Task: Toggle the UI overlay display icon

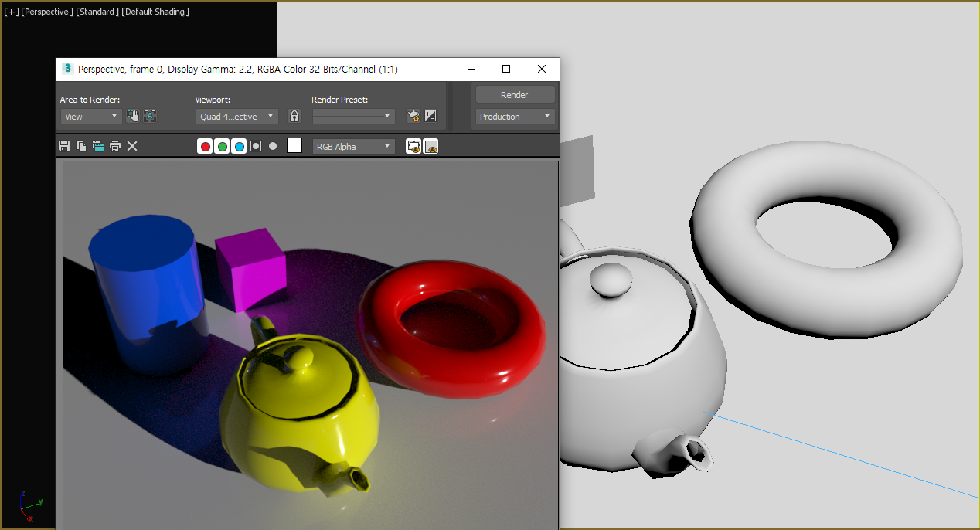Action: 413,146
